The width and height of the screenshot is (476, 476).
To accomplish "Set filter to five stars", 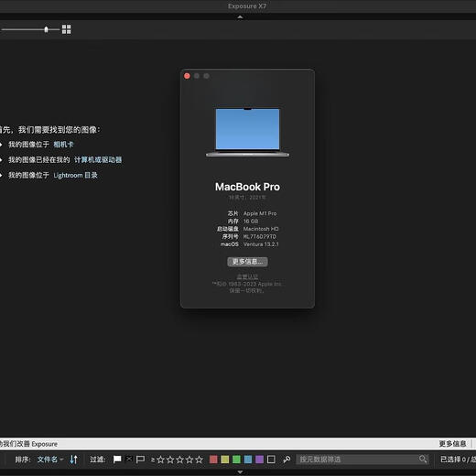I will tap(200, 460).
